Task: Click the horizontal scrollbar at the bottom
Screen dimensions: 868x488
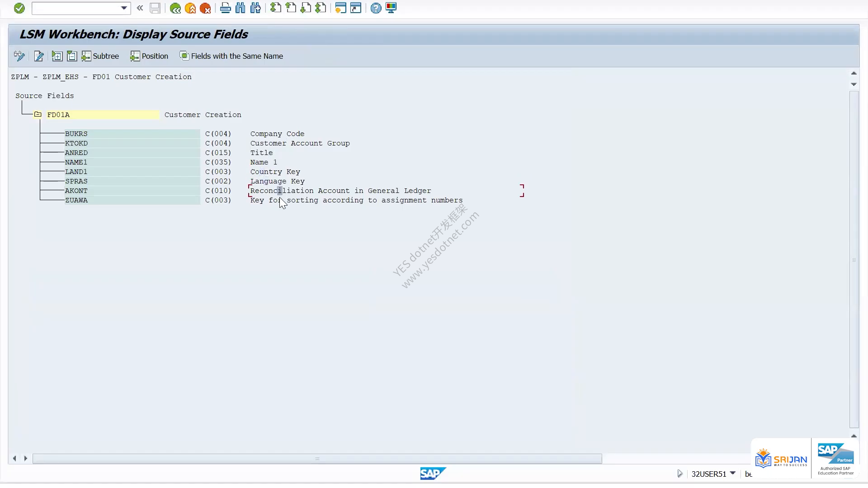Action: (317, 459)
